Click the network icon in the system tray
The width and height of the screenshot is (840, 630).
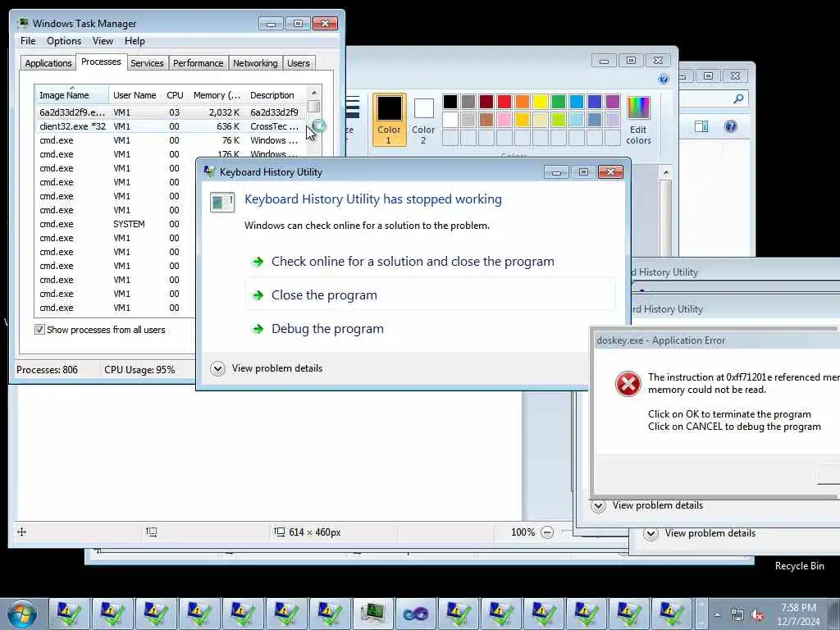pos(737,614)
